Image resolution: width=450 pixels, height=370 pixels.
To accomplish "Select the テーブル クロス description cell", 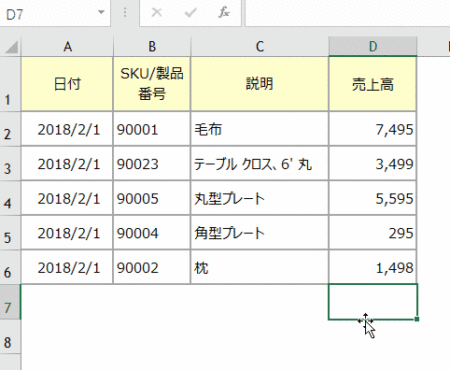I will [260, 163].
